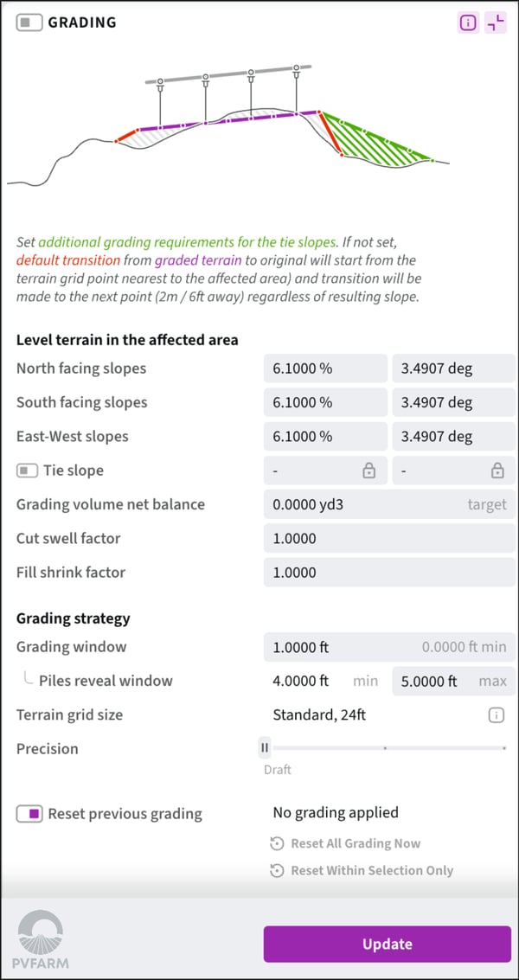Screen dimensions: 519x980
Task: Click the info icon in Grading header
Action: 467,23
